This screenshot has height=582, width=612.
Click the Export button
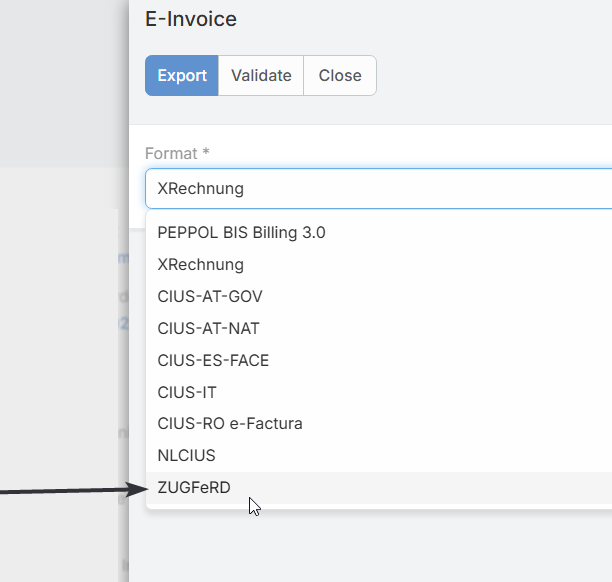click(x=181, y=75)
